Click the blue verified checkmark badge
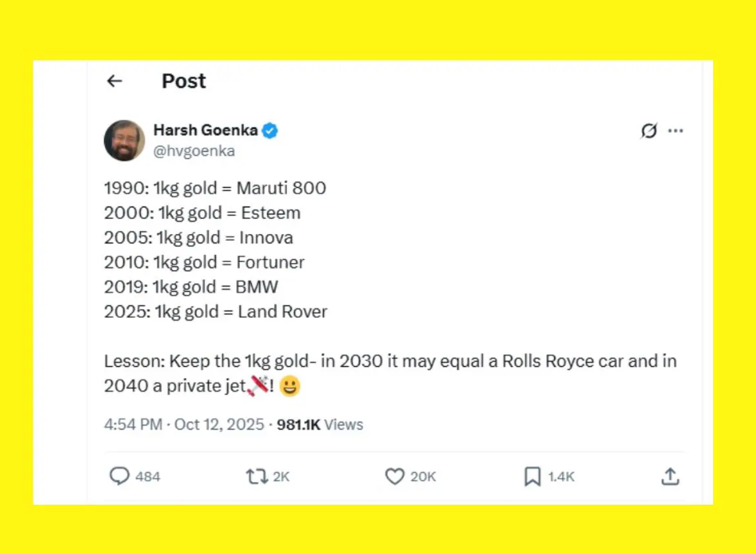The height and width of the screenshot is (554, 756). 270,131
